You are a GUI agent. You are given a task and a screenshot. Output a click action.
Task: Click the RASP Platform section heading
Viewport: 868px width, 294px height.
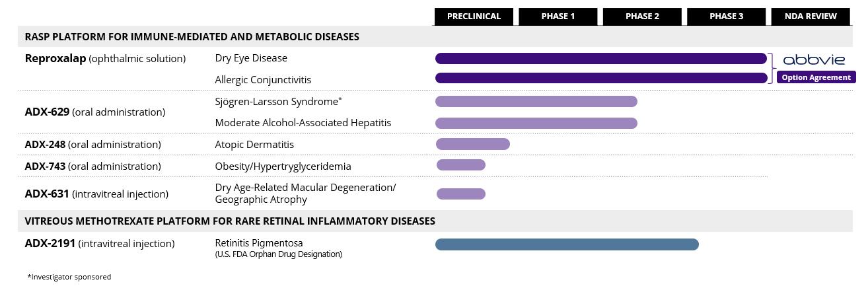[x=192, y=37]
